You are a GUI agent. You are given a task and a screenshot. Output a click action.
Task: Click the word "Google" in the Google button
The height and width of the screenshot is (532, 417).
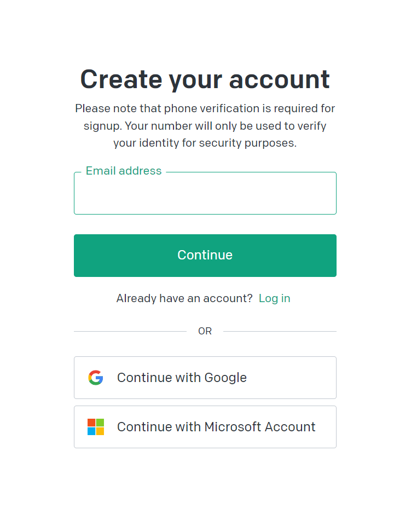[x=225, y=378]
